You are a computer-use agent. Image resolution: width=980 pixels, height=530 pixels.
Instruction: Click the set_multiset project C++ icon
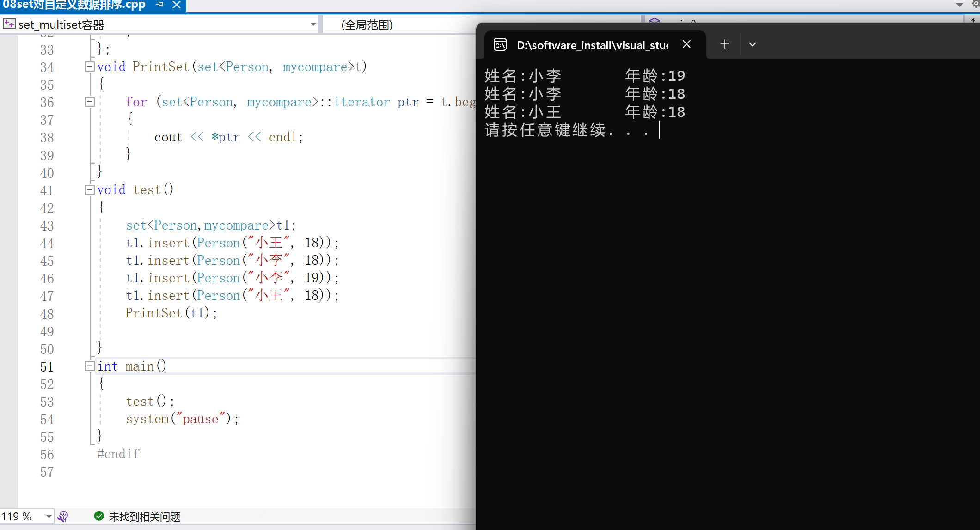point(9,24)
